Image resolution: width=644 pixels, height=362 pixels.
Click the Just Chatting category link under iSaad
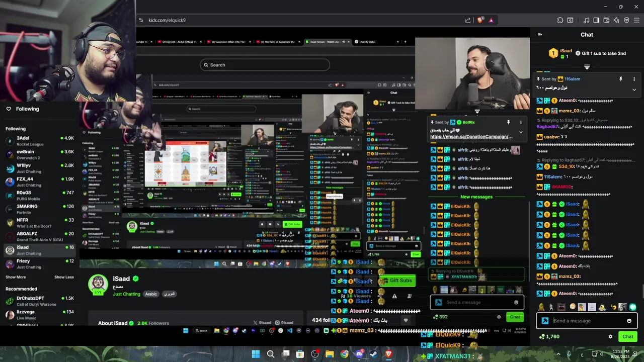tap(126, 294)
